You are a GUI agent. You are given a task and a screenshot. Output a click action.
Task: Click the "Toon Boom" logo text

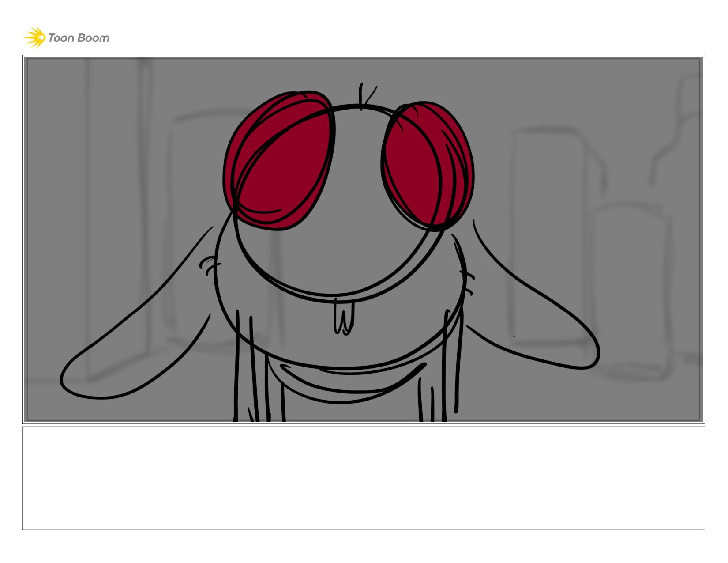click(x=79, y=38)
